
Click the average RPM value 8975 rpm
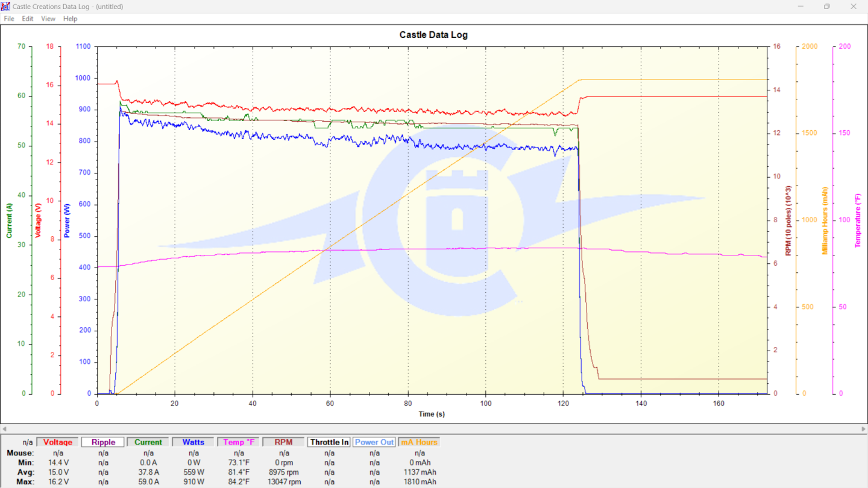pyautogui.click(x=284, y=472)
